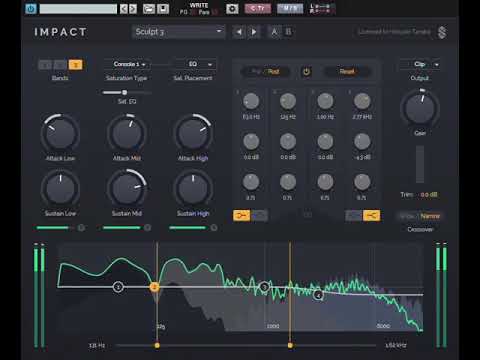This screenshot has width=480, height=360.
Task: Load next Impact preset with the right triangle
Action: [254, 32]
